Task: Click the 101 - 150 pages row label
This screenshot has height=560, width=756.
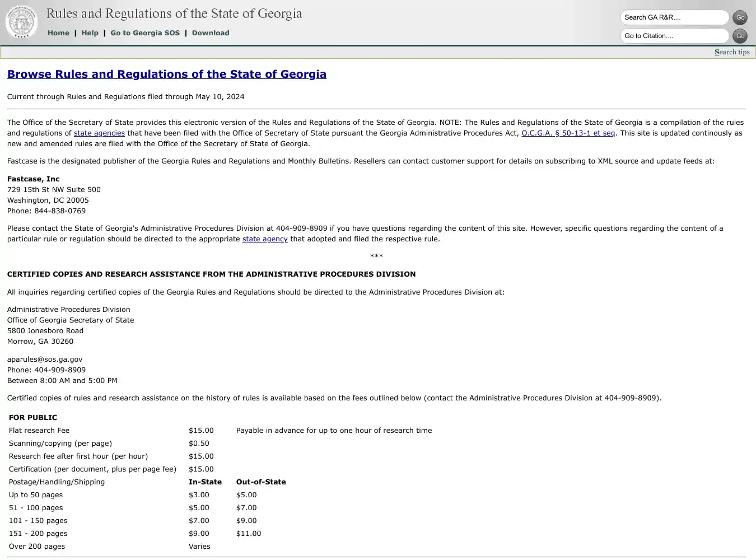Action: [38, 521]
